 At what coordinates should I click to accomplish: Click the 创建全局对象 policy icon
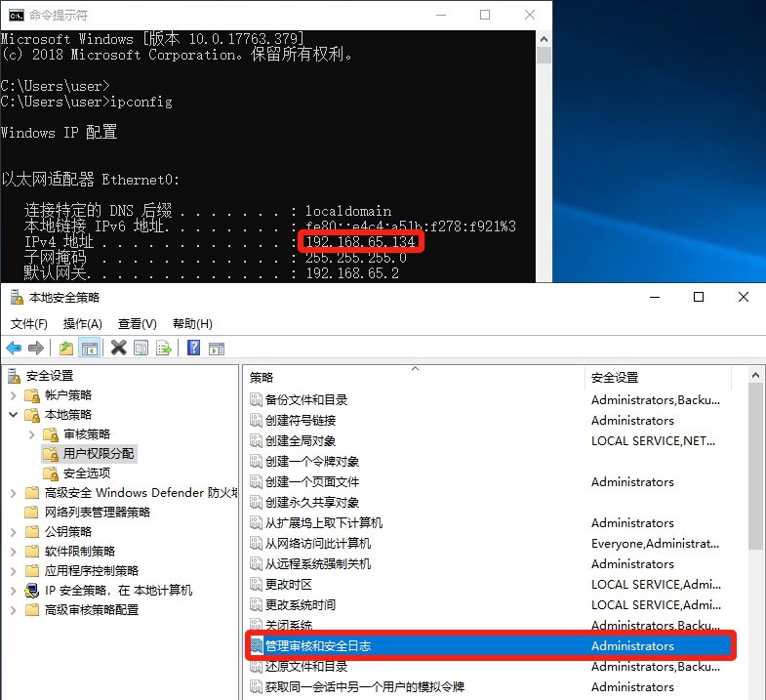point(256,441)
